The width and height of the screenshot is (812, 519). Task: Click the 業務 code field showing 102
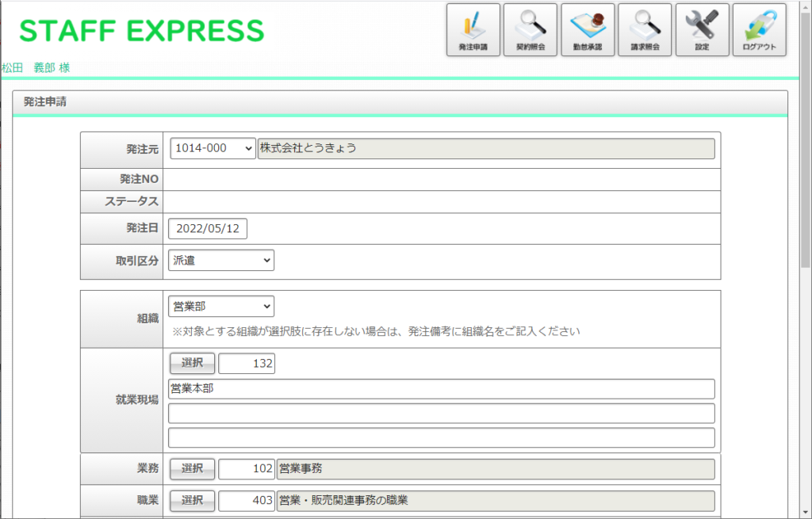[247, 469]
